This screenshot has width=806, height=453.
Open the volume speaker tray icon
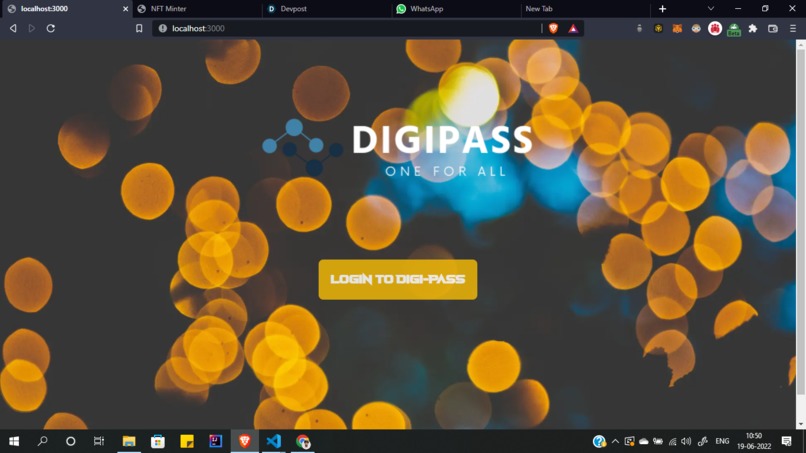pos(686,441)
